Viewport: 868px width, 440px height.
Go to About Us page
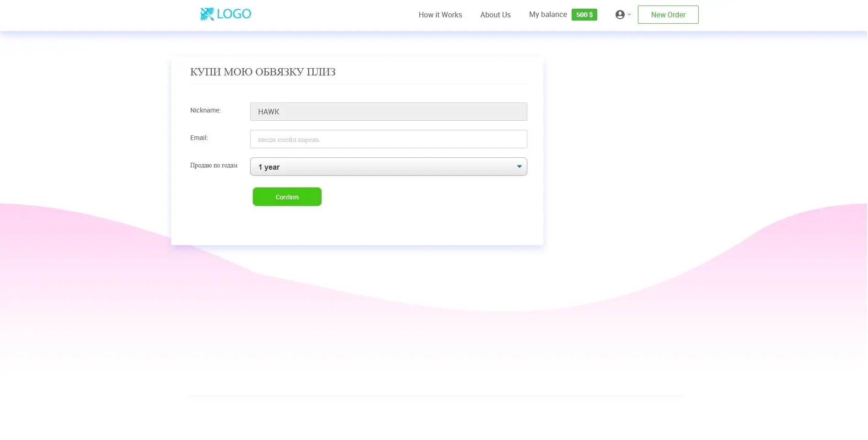[x=495, y=15]
